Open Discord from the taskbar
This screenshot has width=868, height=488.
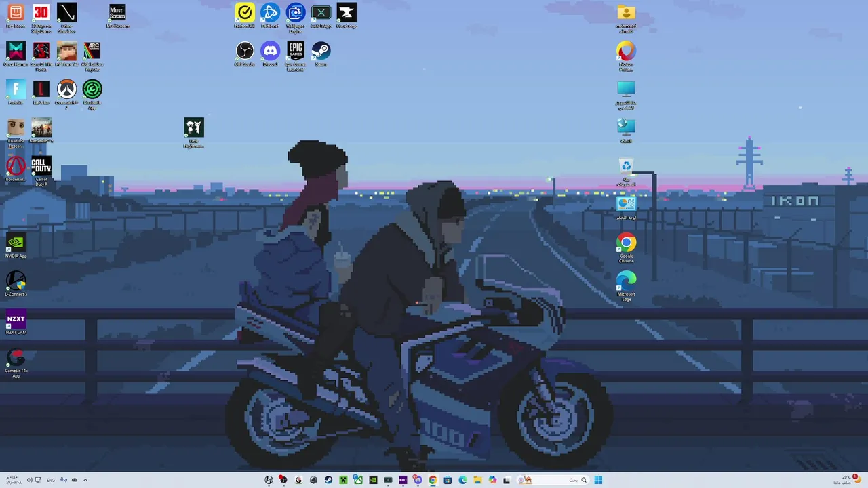pos(418,480)
